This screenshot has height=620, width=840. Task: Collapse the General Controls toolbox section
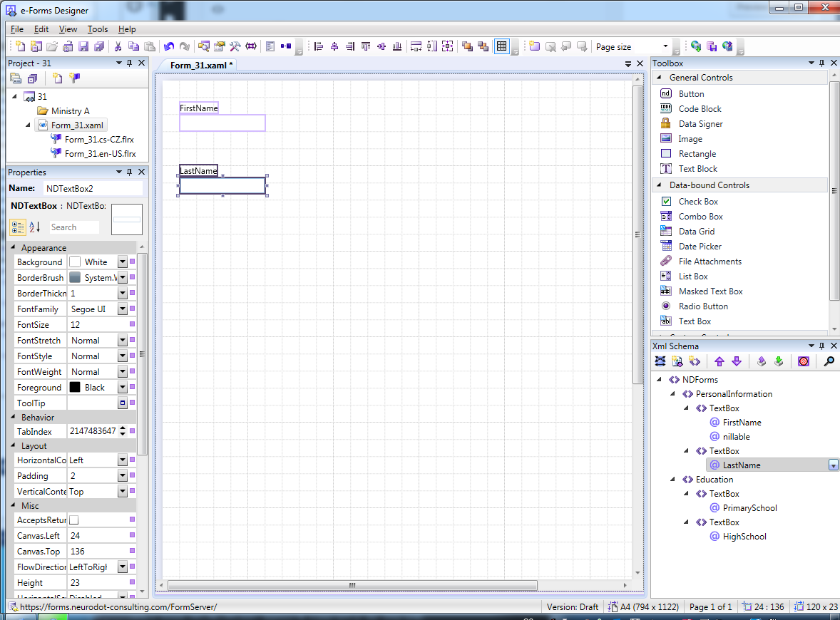coord(660,77)
